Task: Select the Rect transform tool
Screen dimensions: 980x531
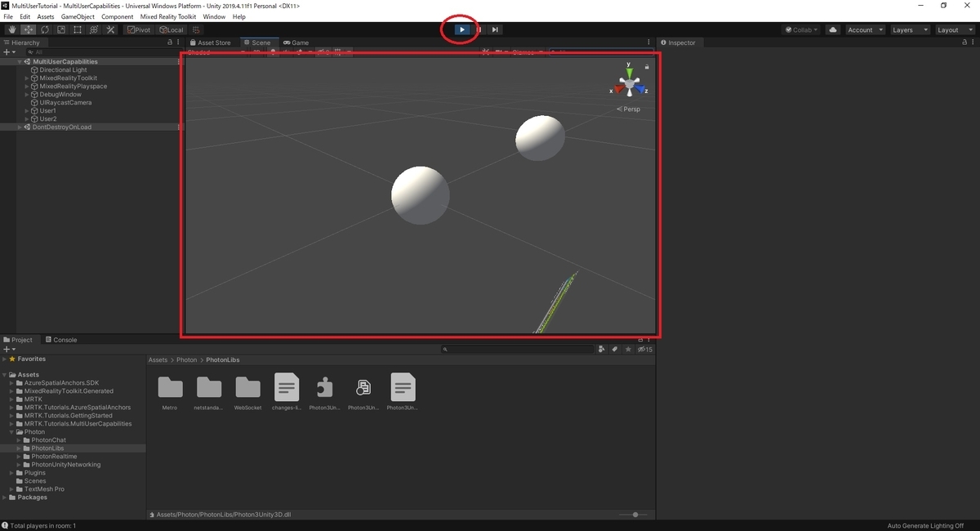Action: pyautogui.click(x=78, y=30)
